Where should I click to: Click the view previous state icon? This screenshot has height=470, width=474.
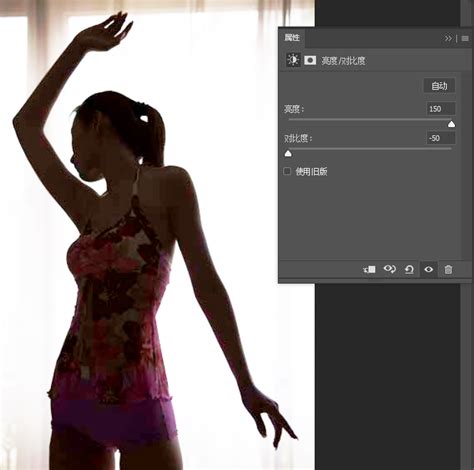[389, 269]
